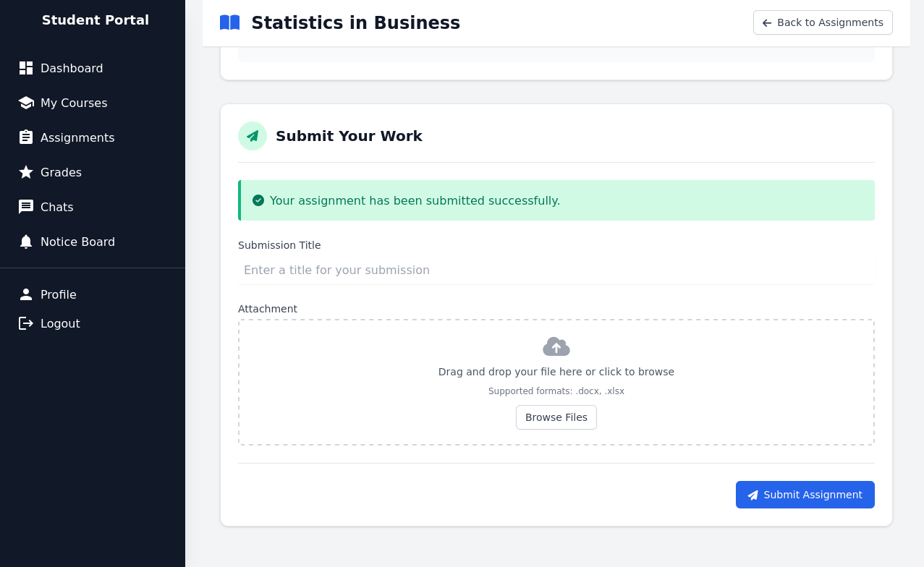924x567 pixels.
Task: Click the Browse Files button
Action: 556,417
